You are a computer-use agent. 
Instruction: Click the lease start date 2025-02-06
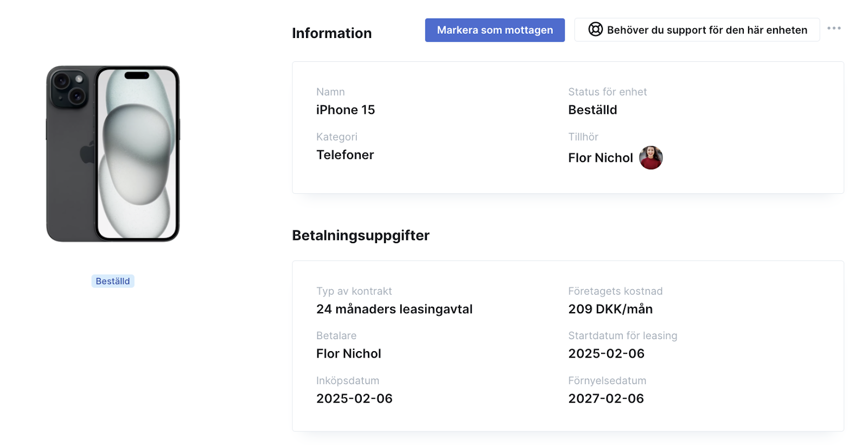606,354
